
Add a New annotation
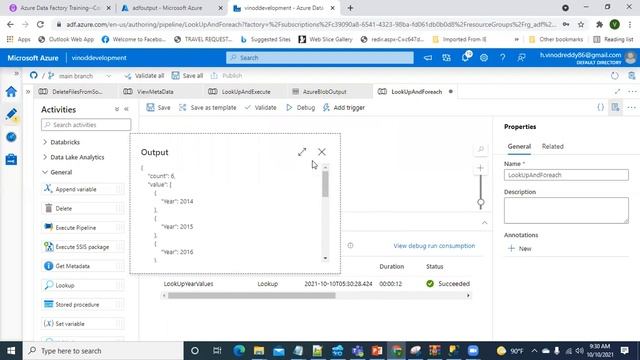[x=520, y=248]
